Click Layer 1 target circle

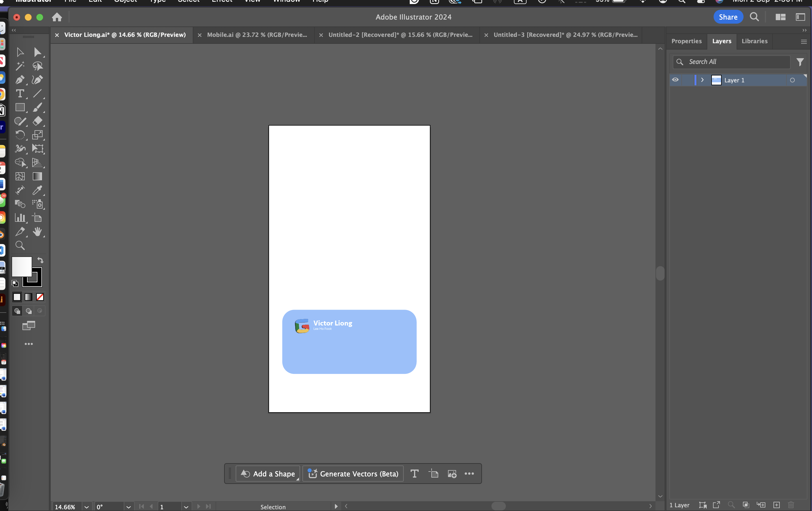(792, 80)
